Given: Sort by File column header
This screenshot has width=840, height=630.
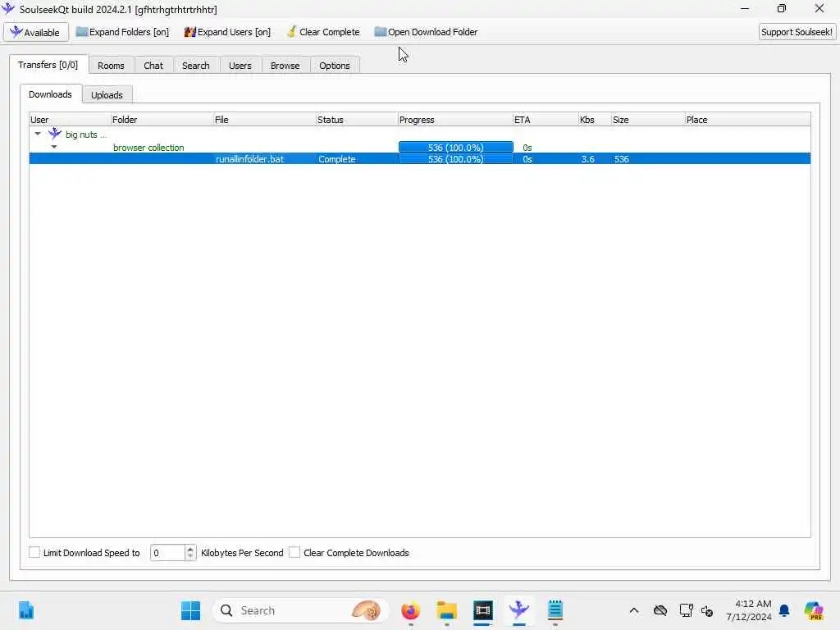Looking at the screenshot, I should [264, 120].
